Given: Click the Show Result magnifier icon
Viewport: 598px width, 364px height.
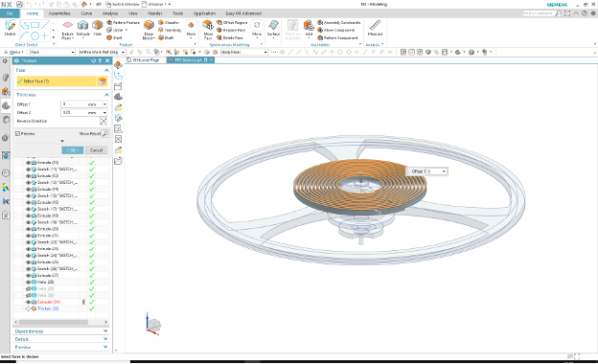Looking at the screenshot, I should click(105, 133).
